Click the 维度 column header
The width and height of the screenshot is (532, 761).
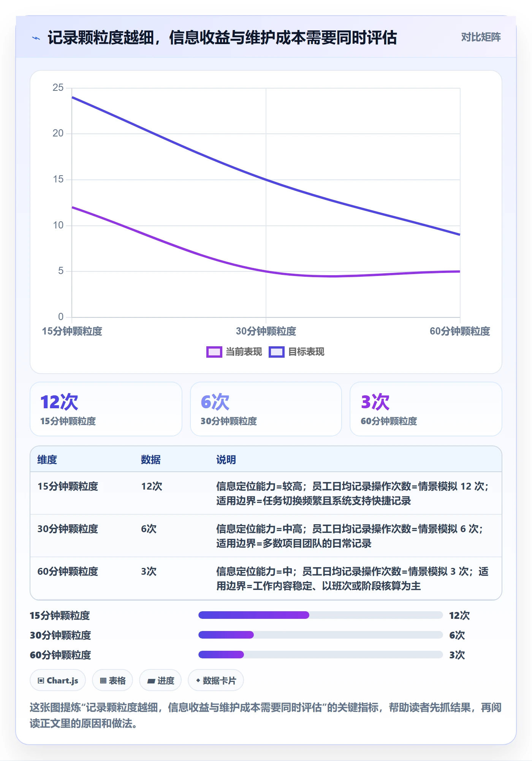47,460
